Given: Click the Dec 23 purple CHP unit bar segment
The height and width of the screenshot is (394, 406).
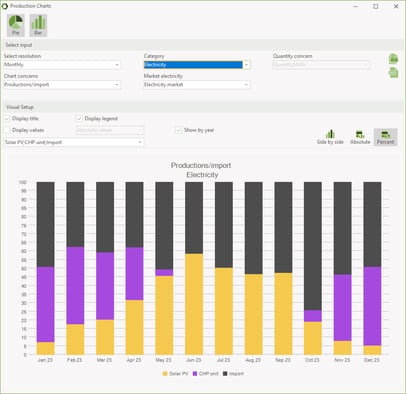Looking at the screenshot, I should [x=372, y=306].
